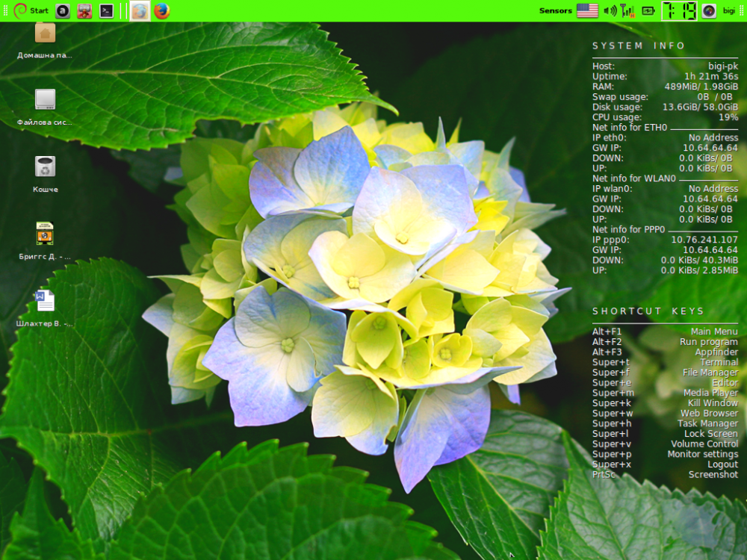
Task: Open the mobile network signal indicator
Action: (x=628, y=11)
